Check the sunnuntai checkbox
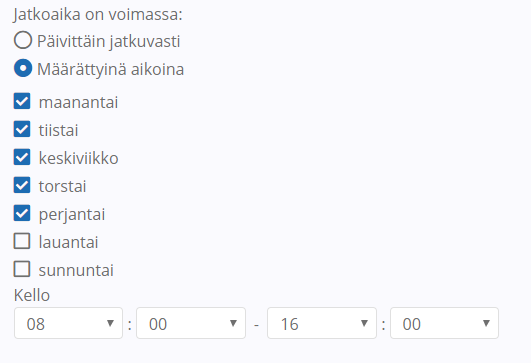This screenshot has height=363, width=531. tap(22, 269)
